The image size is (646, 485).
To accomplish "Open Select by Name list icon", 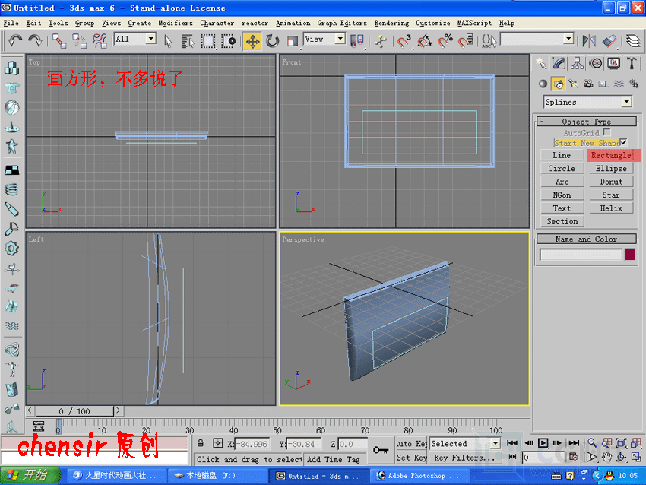I will pos(188,41).
